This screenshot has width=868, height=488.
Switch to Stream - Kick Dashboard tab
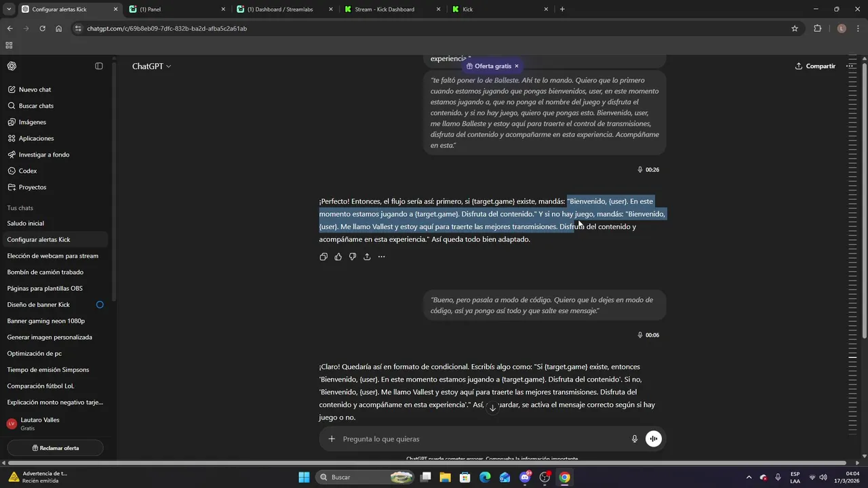[393, 9]
